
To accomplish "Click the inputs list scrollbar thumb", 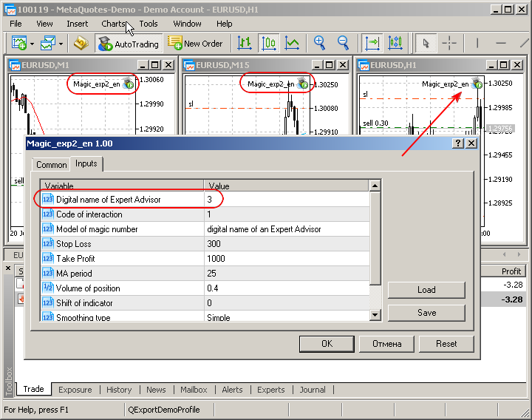I will 375,238.
